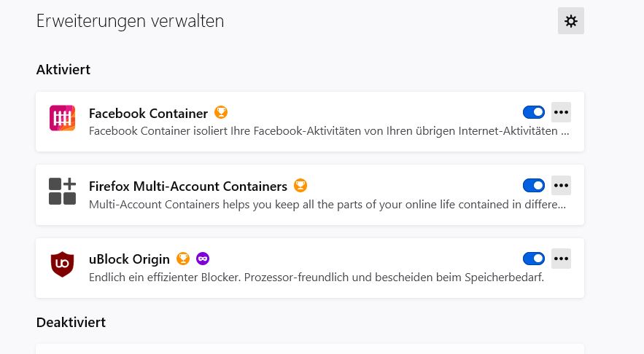Screen dimensions: 644x354
Task: Click the uBlock Origin description text
Action: click(x=316, y=278)
